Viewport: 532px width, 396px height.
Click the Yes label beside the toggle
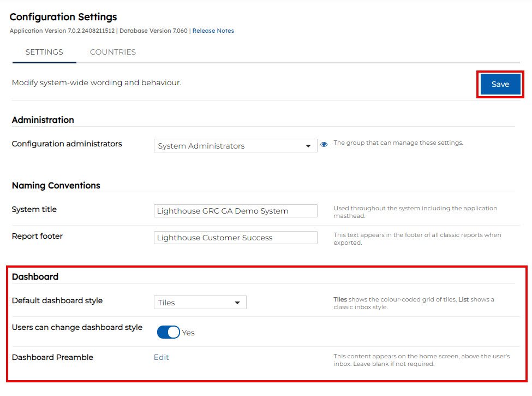click(188, 333)
